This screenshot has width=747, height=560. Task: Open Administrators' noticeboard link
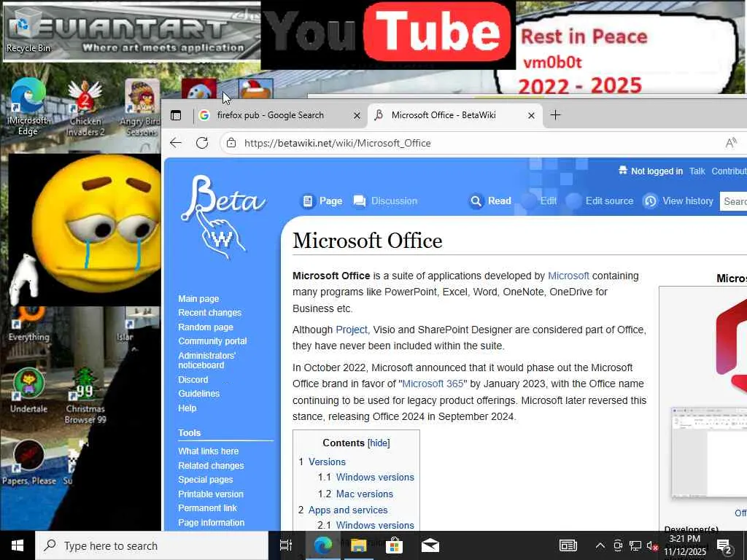click(207, 360)
